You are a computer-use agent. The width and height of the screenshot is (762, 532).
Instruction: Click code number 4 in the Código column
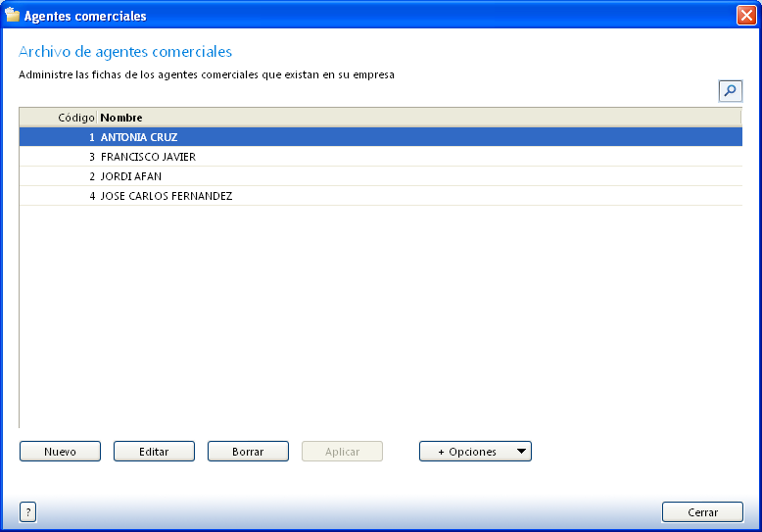92,196
